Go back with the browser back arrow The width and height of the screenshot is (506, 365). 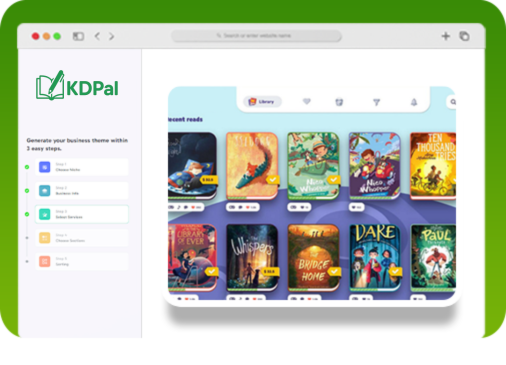[97, 36]
